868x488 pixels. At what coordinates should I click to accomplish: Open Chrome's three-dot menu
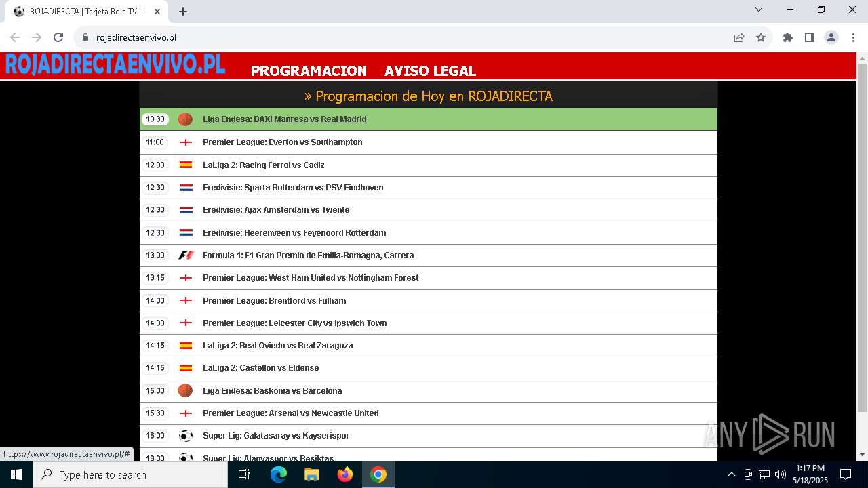coord(852,37)
